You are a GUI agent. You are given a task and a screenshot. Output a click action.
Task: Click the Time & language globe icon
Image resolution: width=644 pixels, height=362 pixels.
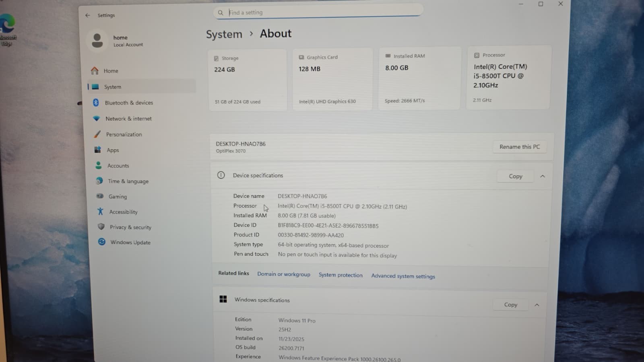click(99, 181)
